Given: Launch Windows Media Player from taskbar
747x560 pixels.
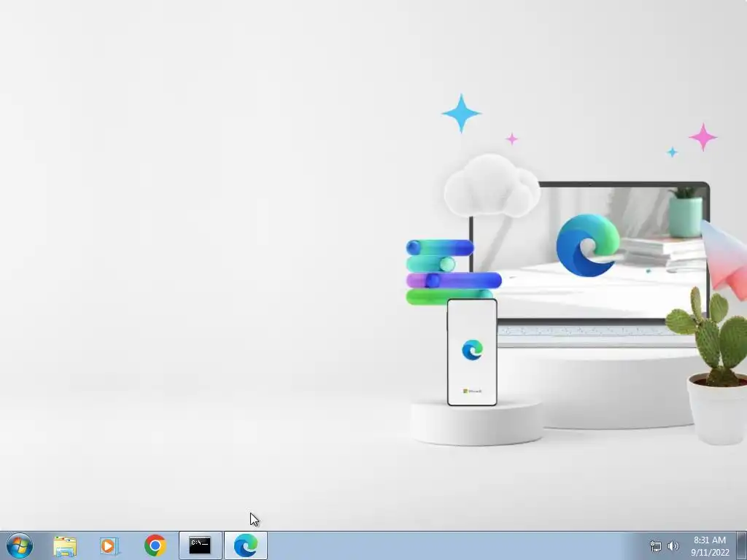Looking at the screenshot, I should (109, 545).
